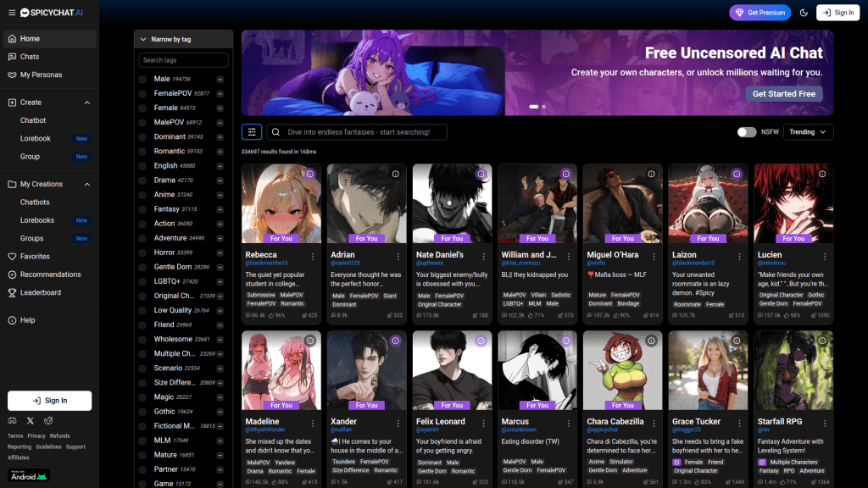Viewport: 868px width, 488px height.
Task: Open three-dot menu on Xander card
Action: click(x=398, y=424)
